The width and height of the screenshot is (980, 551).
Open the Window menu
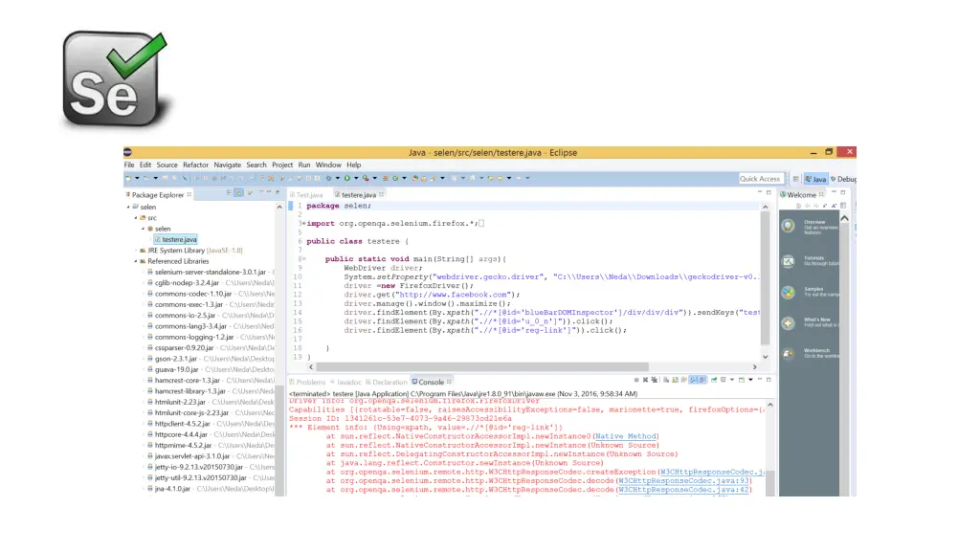[328, 165]
